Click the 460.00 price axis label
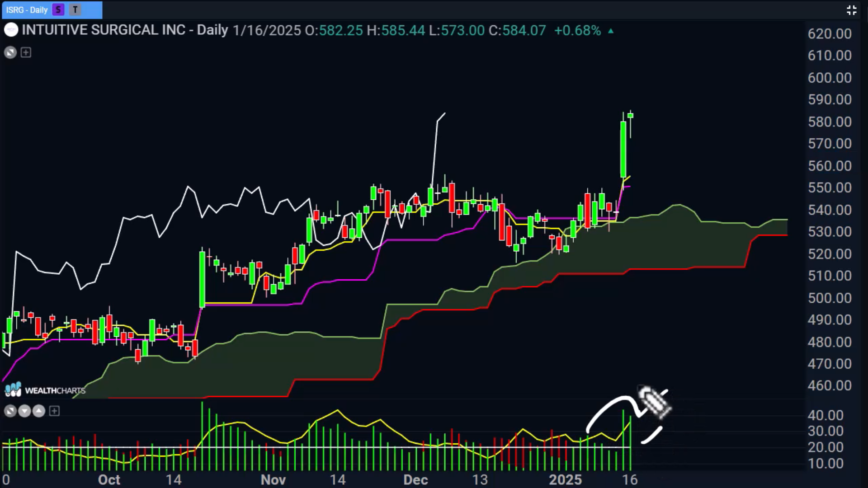Screen dimensions: 868x488 [830, 385]
